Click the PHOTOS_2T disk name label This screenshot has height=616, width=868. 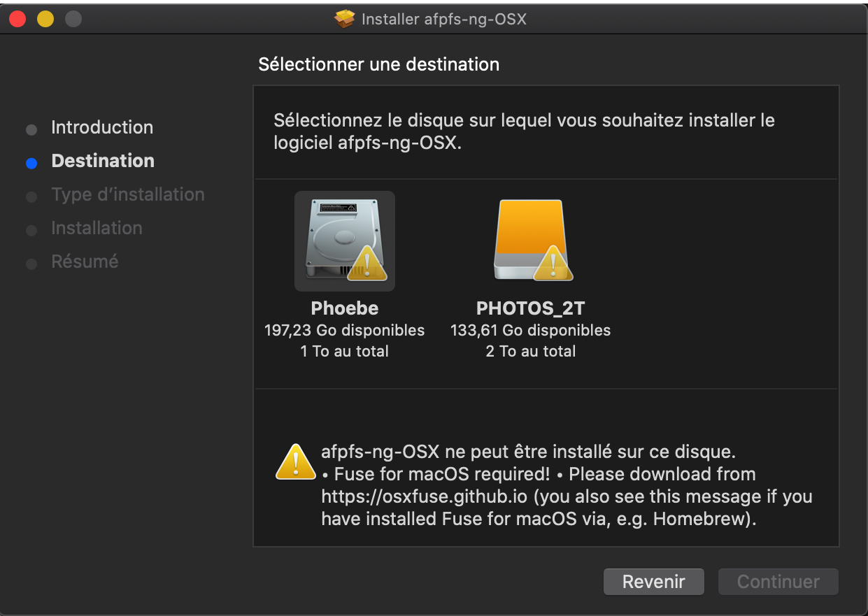click(531, 308)
